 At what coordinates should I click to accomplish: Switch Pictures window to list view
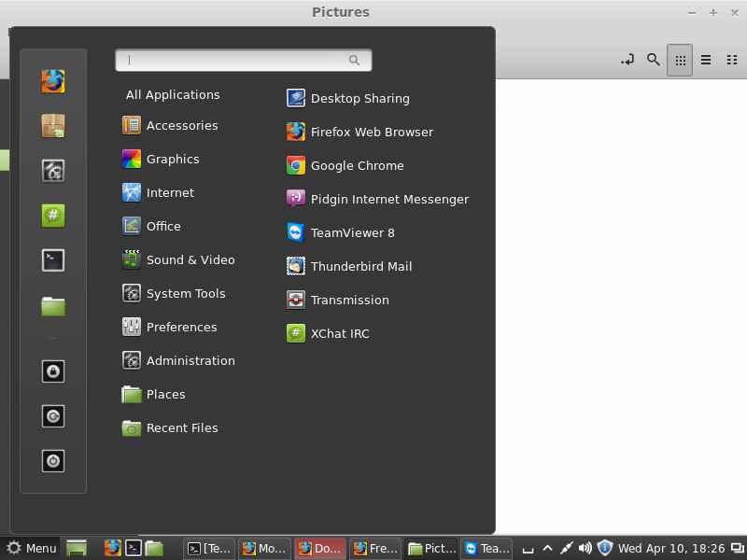pos(706,60)
